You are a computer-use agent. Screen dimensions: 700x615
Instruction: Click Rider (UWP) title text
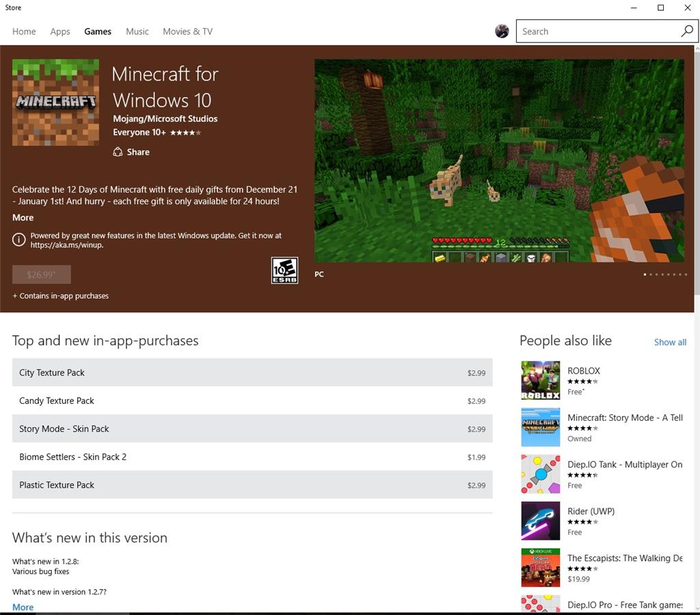click(x=591, y=511)
